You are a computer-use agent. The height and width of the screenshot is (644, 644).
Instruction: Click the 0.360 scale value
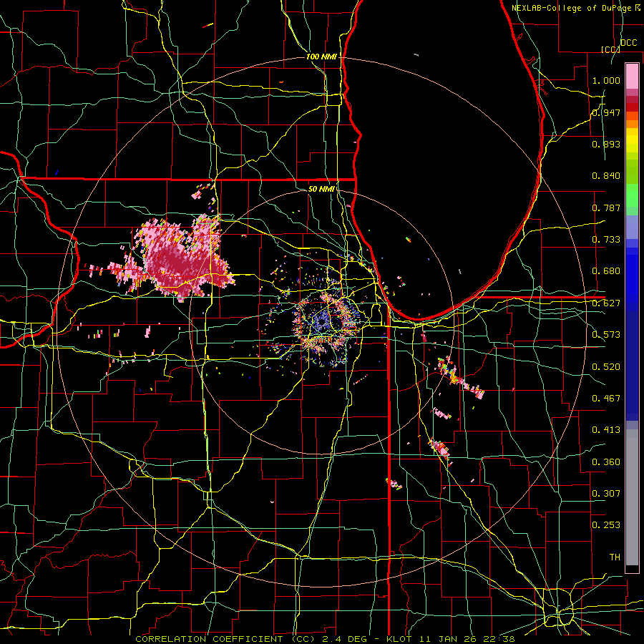point(606,462)
